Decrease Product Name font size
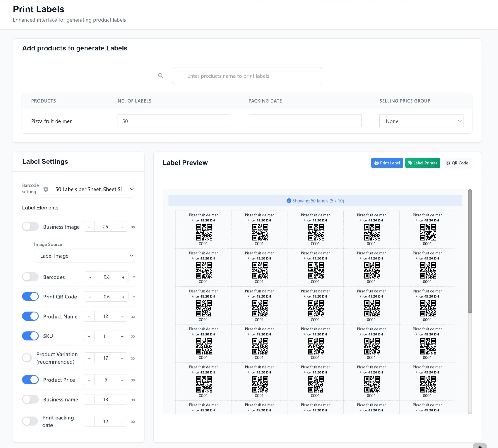The width and height of the screenshot is (498, 448). click(89, 316)
